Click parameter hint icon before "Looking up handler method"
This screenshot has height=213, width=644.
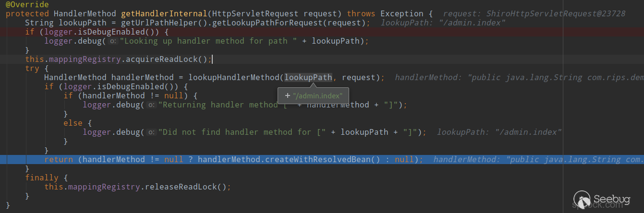click(x=113, y=41)
